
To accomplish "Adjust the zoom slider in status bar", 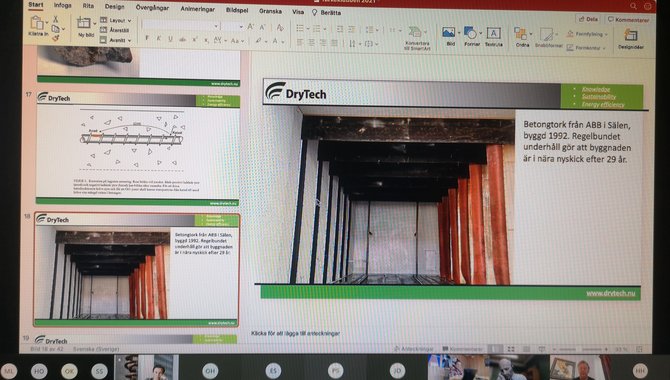I will coord(580,349).
